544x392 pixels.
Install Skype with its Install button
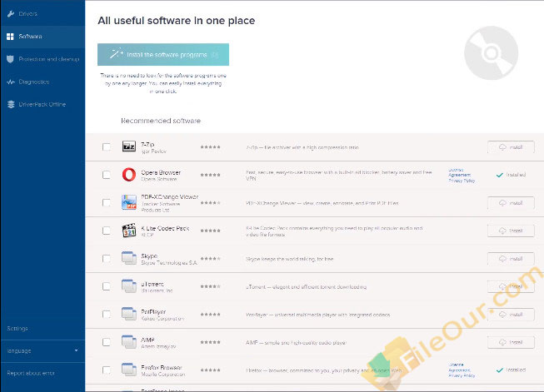[x=511, y=259]
